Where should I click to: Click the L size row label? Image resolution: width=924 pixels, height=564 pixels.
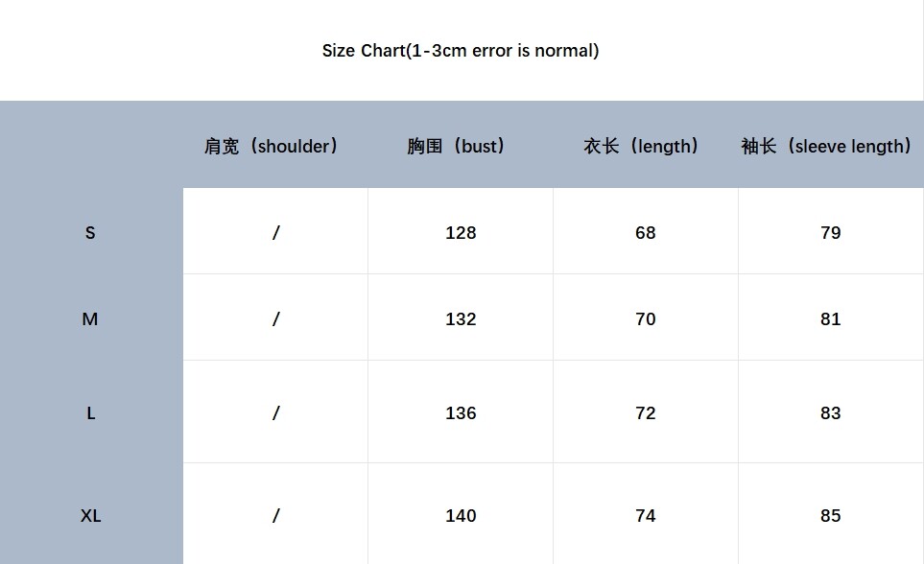(90, 412)
